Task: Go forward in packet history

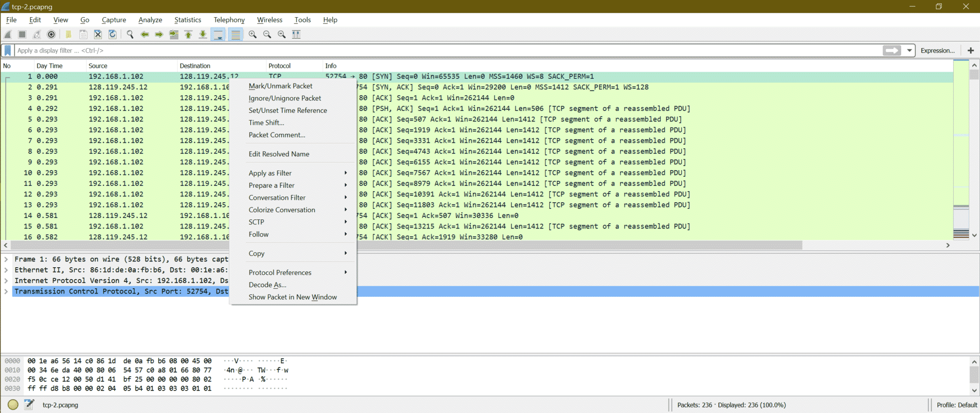Action: pyautogui.click(x=159, y=34)
